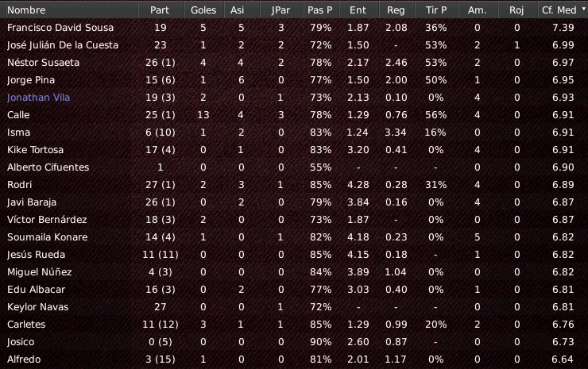
Task: Click the Reg column header
Action: click(x=397, y=10)
